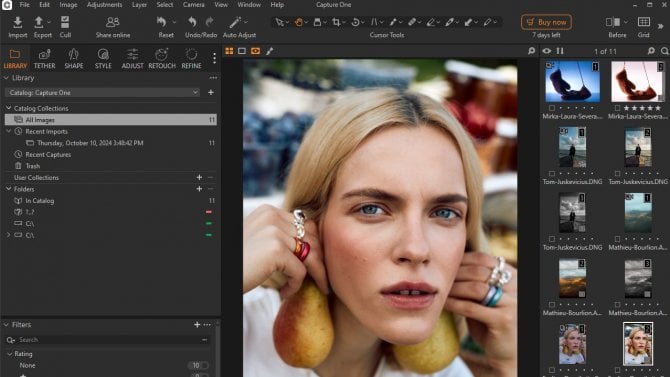Click the Reset arrow icon
The image size is (670, 377).
coord(162,22)
